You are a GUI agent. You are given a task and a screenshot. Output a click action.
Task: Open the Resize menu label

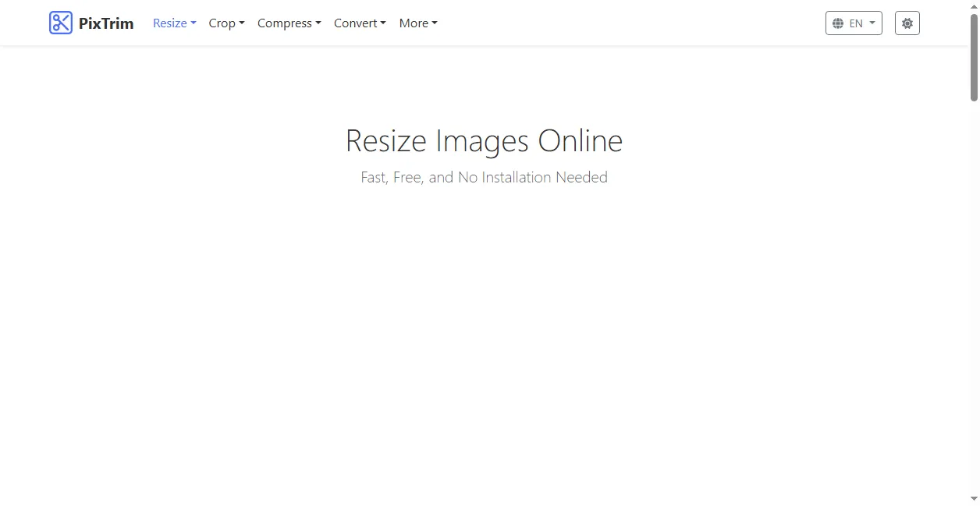[169, 23]
